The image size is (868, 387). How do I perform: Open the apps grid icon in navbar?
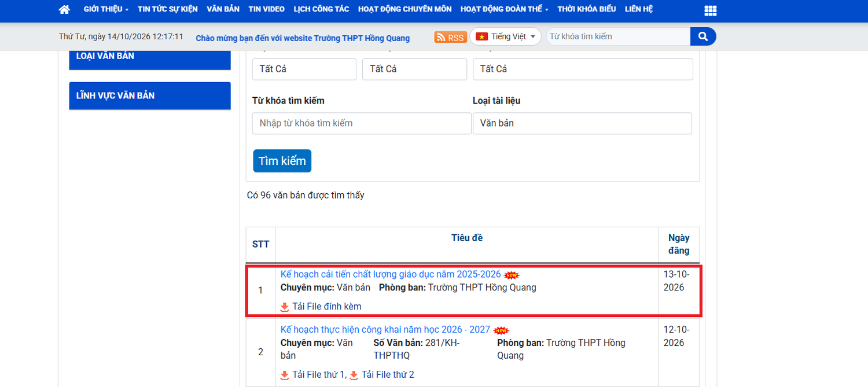pos(711,10)
